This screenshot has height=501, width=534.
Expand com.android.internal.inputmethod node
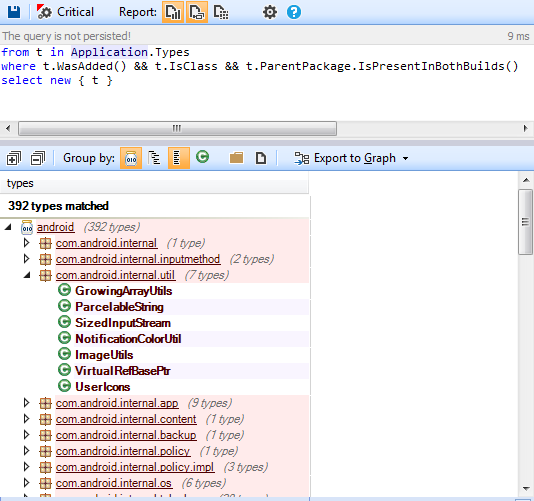pyautogui.click(x=27, y=259)
